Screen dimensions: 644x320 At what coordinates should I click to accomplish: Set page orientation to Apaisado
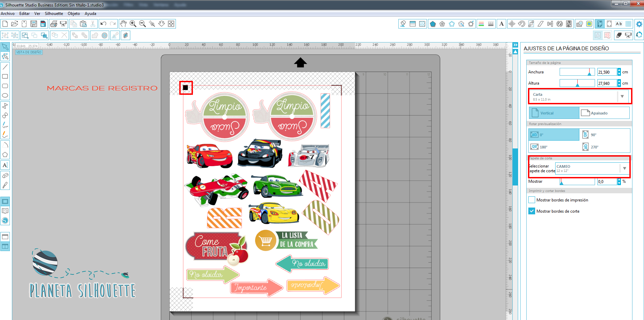pos(604,113)
